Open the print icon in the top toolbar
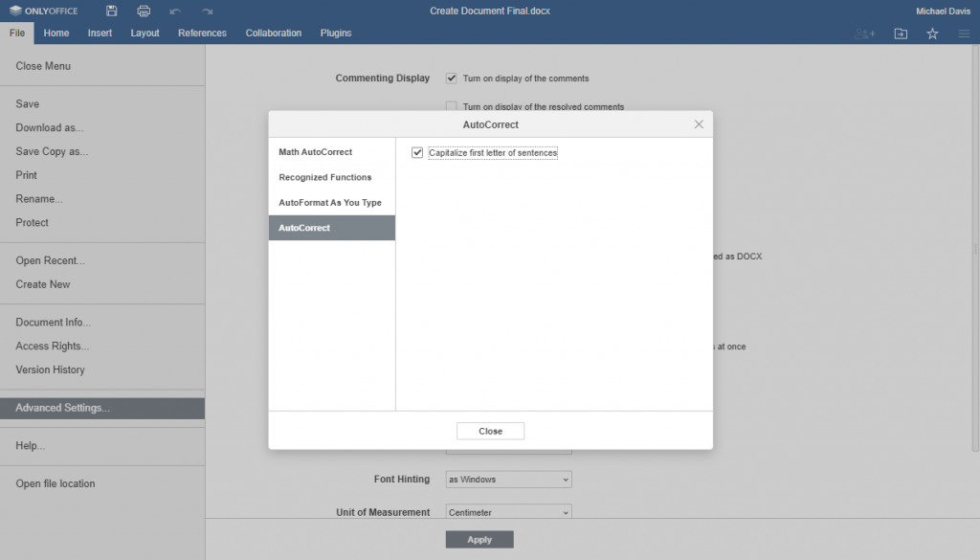980x560 pixels. click(x=144, y=11)
